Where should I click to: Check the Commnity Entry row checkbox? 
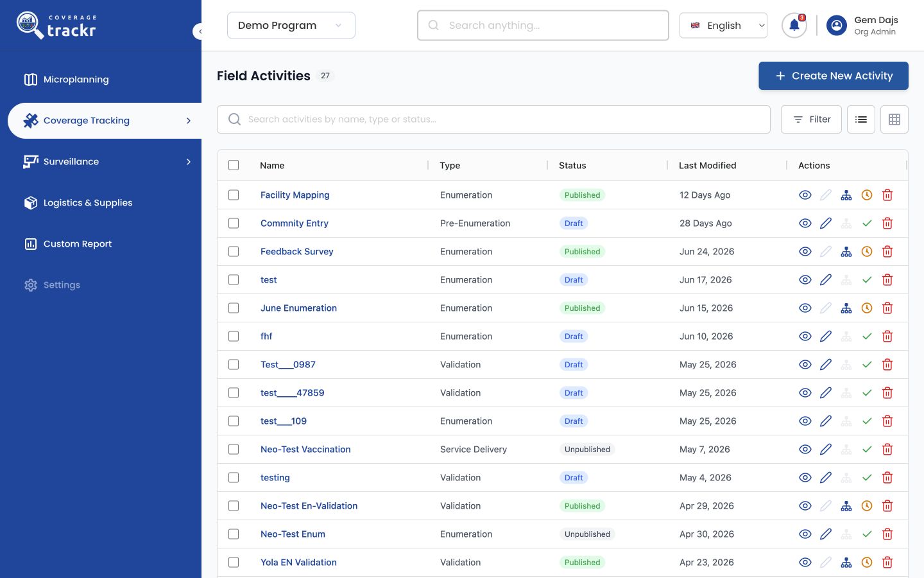[x=234, y=223]
